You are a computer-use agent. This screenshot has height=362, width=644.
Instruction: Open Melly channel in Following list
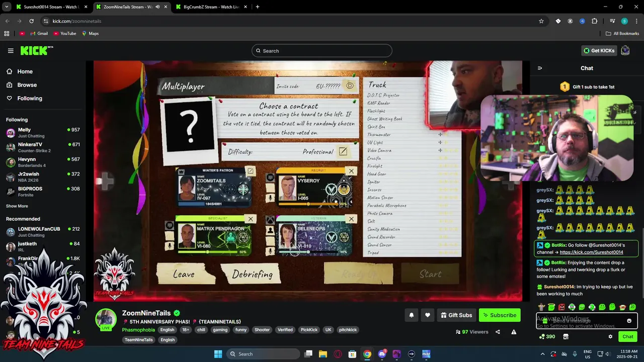pyautogui.click(x=43, y=133)
